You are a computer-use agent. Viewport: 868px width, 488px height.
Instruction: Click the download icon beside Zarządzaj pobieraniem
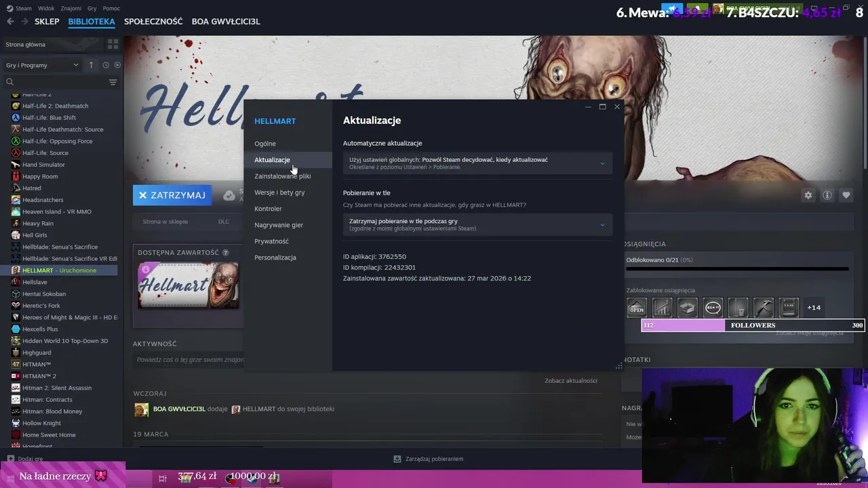(x=397, y=459)
